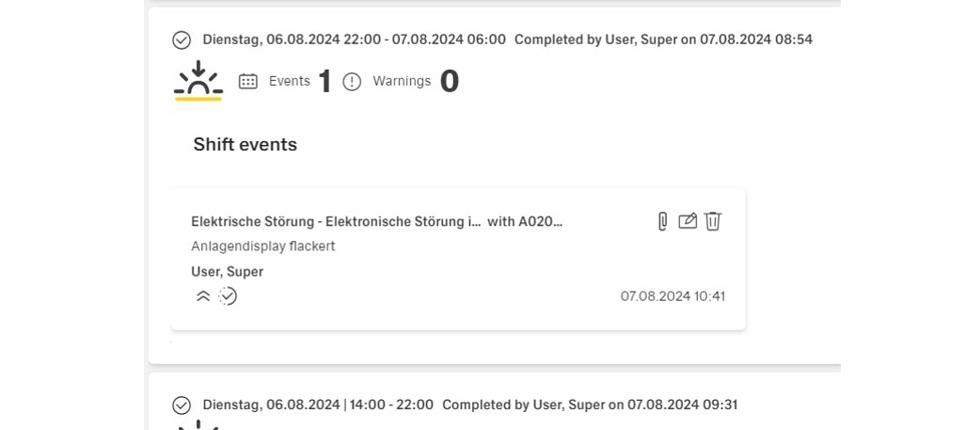Toggle the completed checkmark of the 22:00 shift
Screen dimensions: 980x430
[182, 40]
